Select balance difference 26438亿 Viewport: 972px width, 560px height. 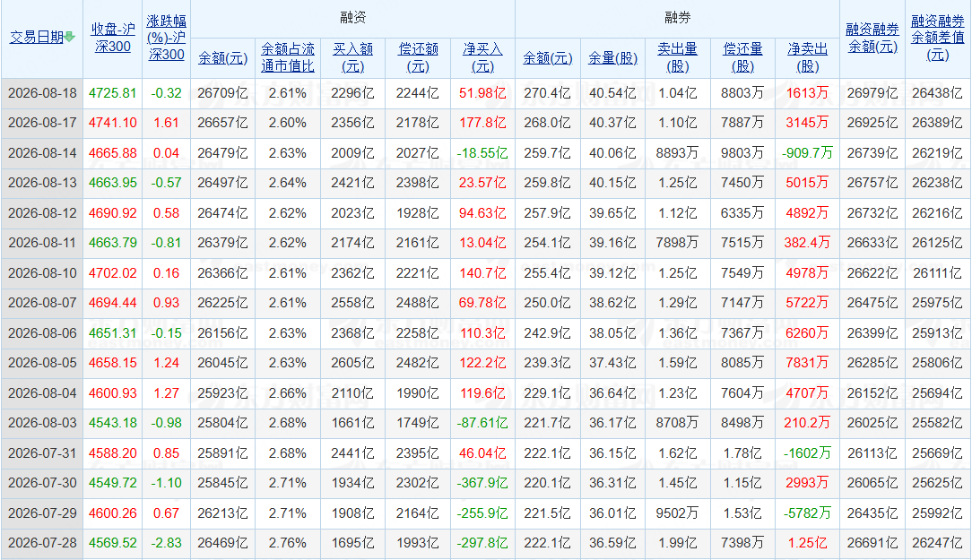pos(937,93)
